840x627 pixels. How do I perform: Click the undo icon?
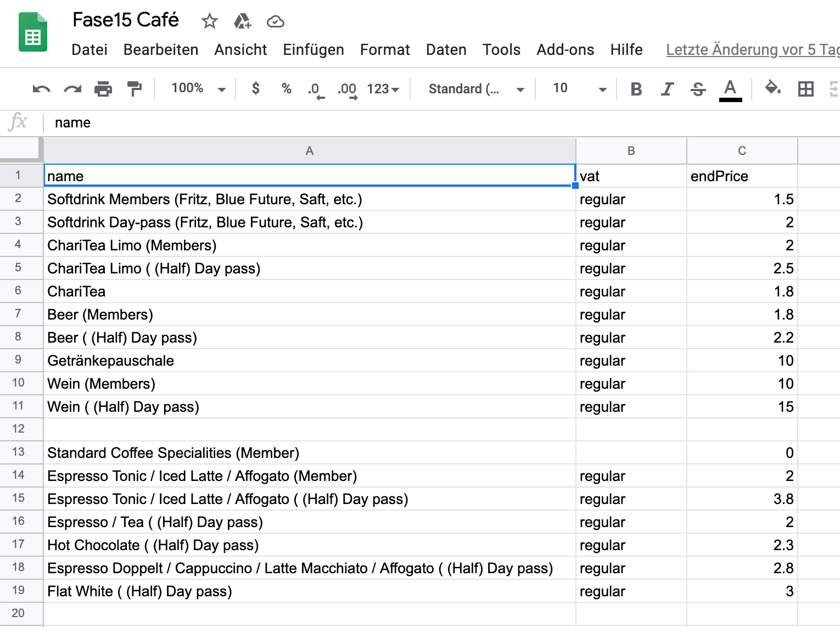40,88
